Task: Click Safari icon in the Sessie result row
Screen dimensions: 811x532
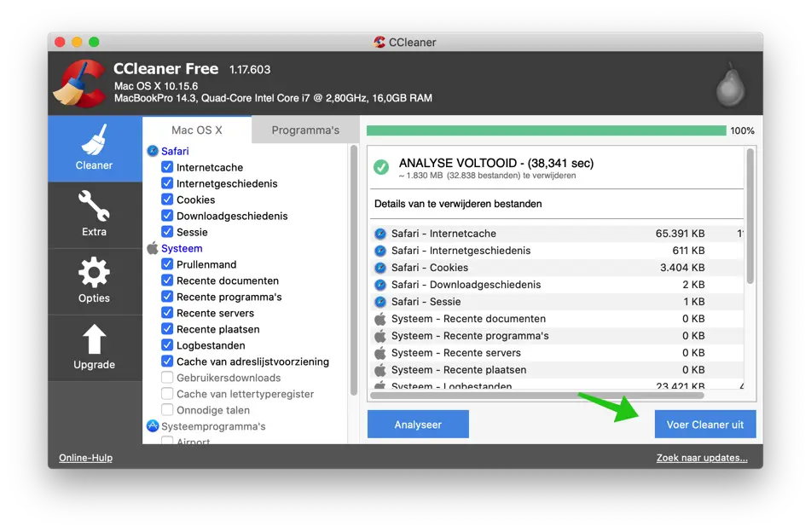Action: coord(380,302)
